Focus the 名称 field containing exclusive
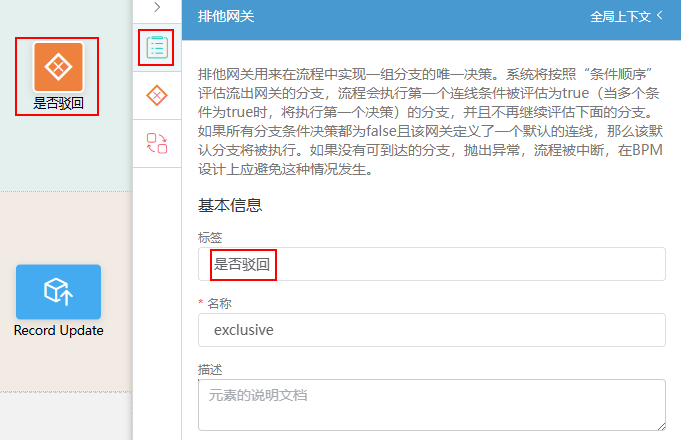The width and height of the screenshot is (681, 440). tap(432, 330)
